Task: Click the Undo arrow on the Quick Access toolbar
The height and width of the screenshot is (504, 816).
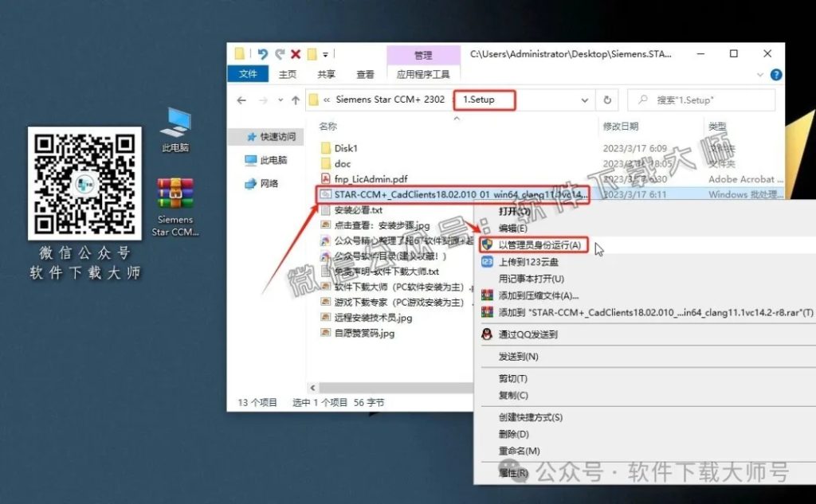Action: pyautogui.click(x=262, y=54)
